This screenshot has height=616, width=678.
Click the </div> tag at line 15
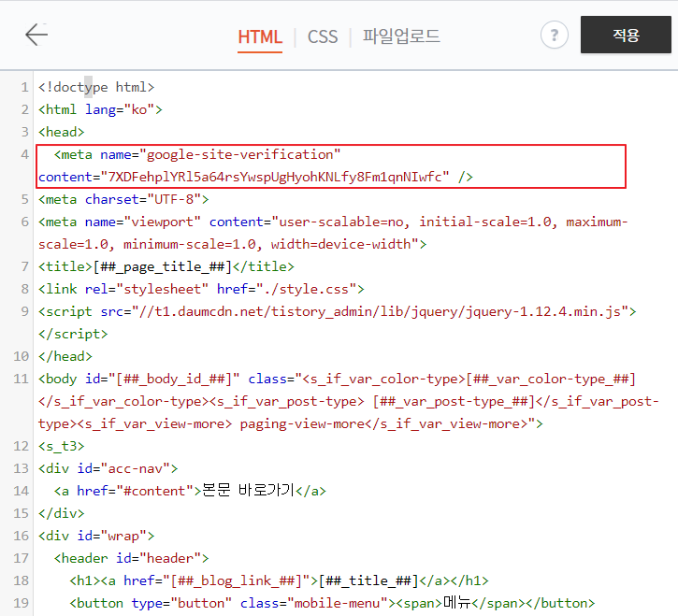[61, 513]
